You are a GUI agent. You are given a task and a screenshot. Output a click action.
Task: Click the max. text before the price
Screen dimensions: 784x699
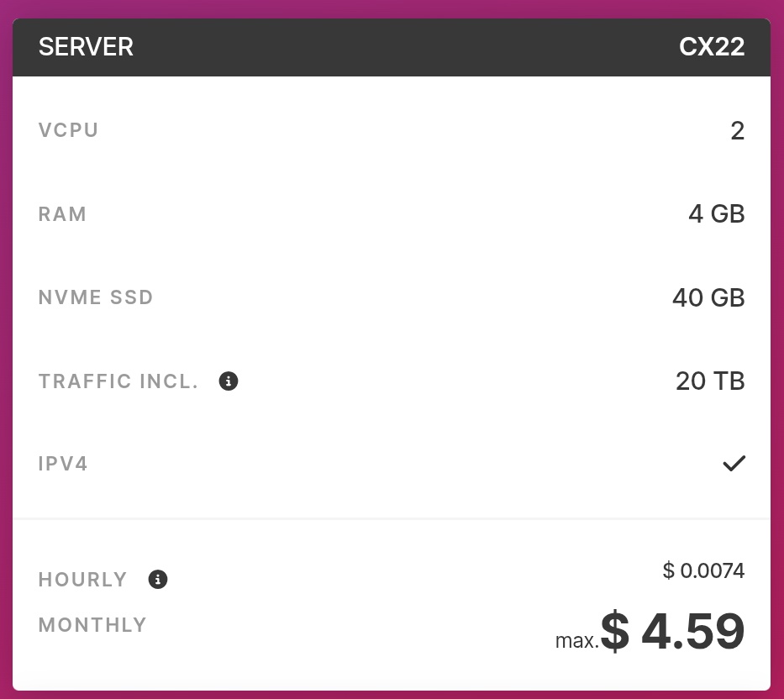577,641
